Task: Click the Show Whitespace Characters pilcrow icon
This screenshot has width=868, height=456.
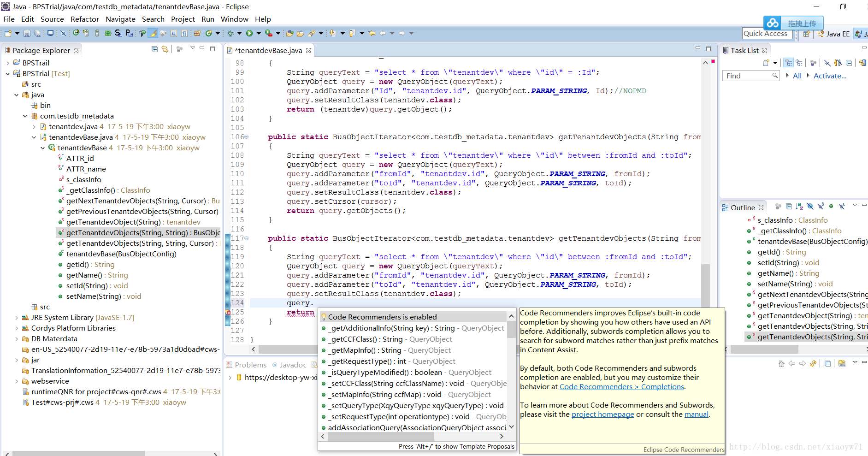Action: click(184, 33)
